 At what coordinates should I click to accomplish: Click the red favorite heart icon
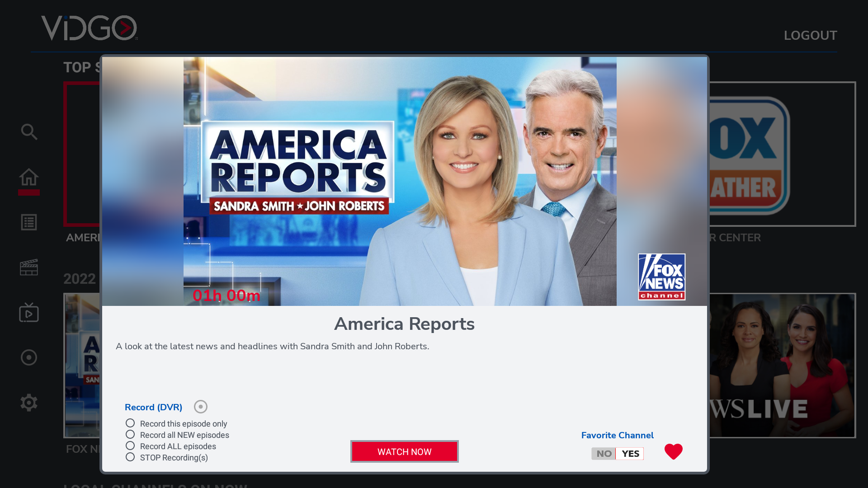673,451
